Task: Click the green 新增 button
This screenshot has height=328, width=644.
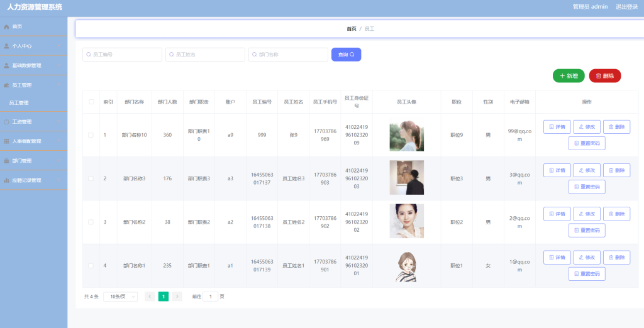Action: click(569, 76)
